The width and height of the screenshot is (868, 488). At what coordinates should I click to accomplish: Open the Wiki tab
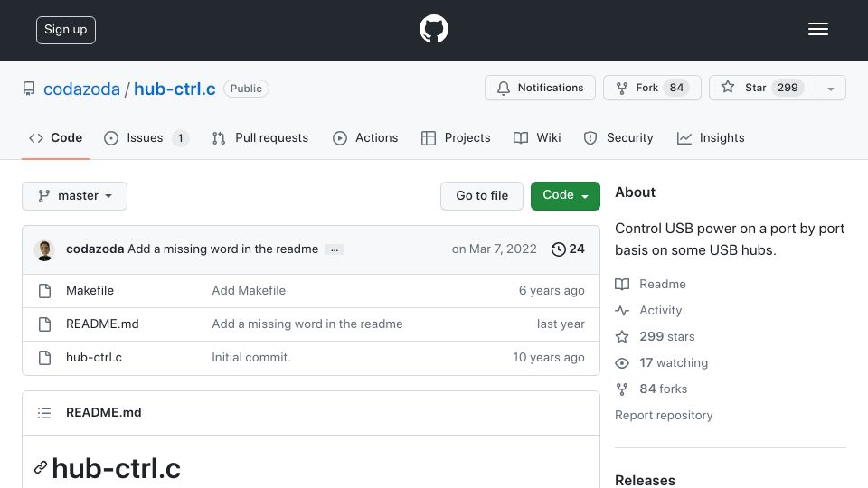(537, 137)
